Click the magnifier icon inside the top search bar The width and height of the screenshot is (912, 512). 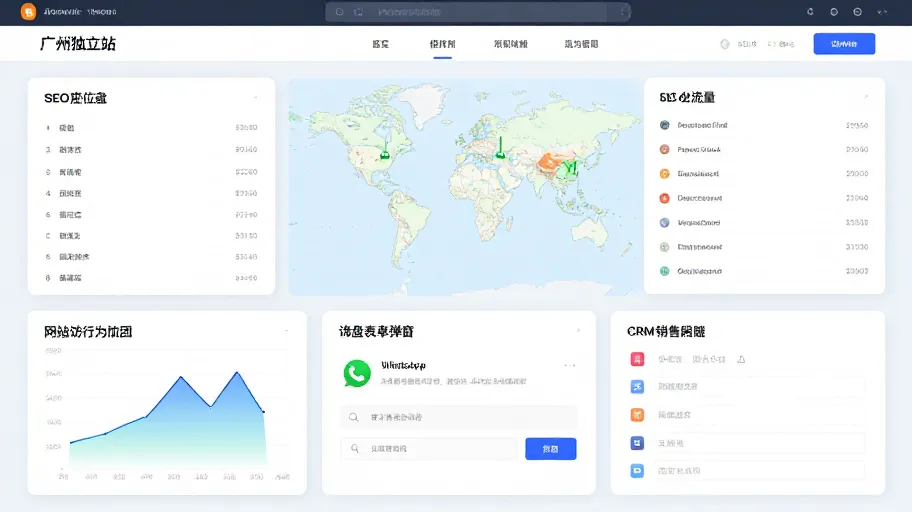(340, 12)
